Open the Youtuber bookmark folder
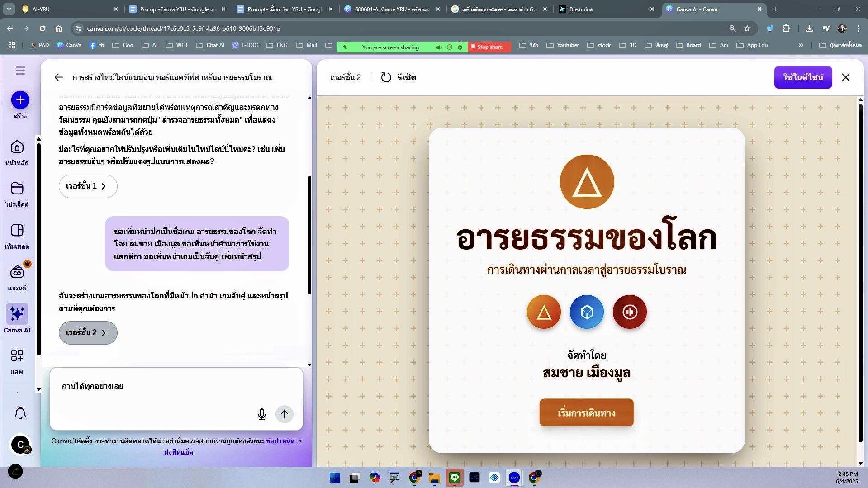Screen dimensions: 868x488 pyautogui.click(x=562, y=45)
